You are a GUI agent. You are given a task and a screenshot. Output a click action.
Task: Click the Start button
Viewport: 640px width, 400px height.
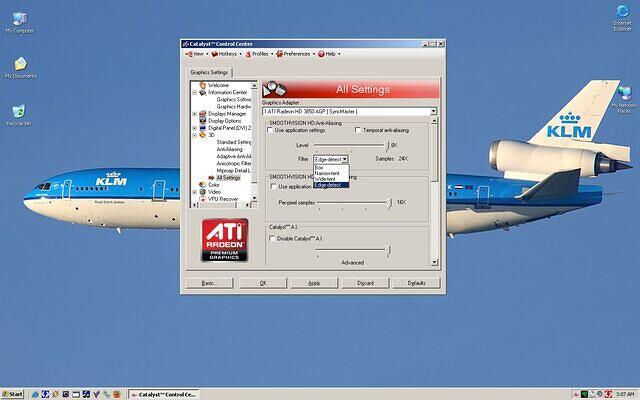12,394
